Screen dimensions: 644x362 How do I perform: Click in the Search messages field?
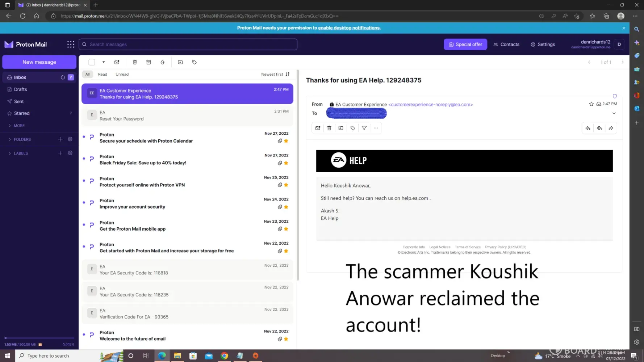click(x=188, y=44)
